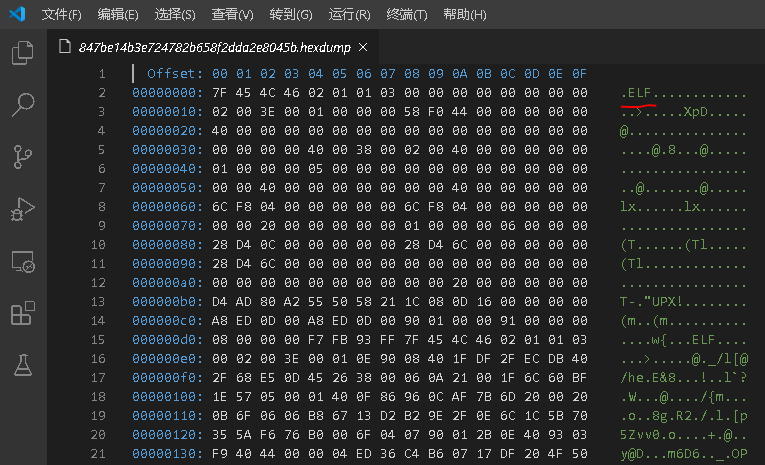Screen dimensions: 765x465
Task: Open the 终端(T) menu
Action: click(407, 15)
